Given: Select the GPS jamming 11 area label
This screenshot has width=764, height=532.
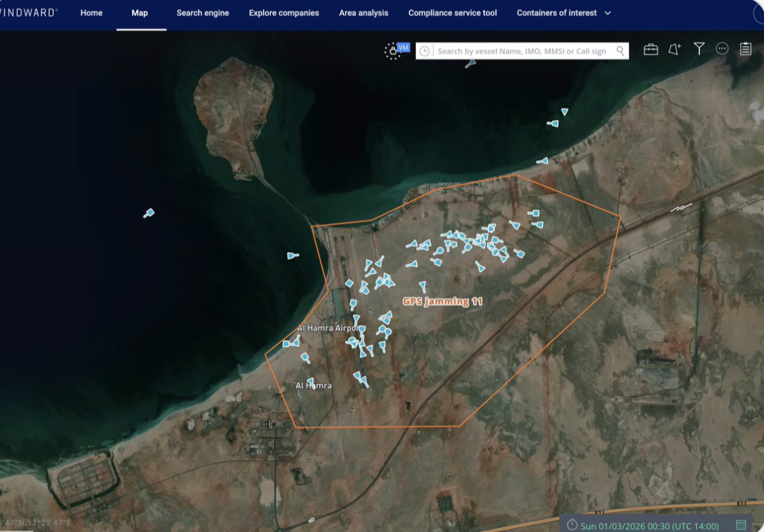Looking at the screenshot, I should tap(442, 301).
